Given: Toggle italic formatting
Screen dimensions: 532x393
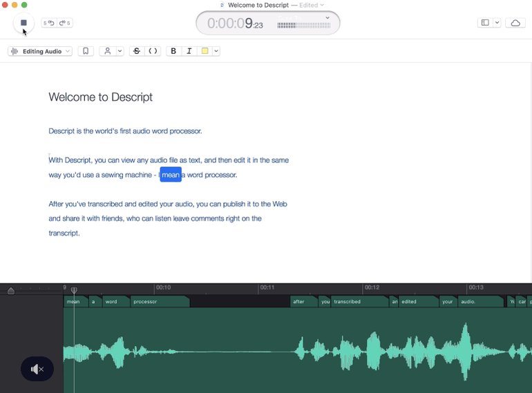Looking at the screenshot, I should pos(189,51).
